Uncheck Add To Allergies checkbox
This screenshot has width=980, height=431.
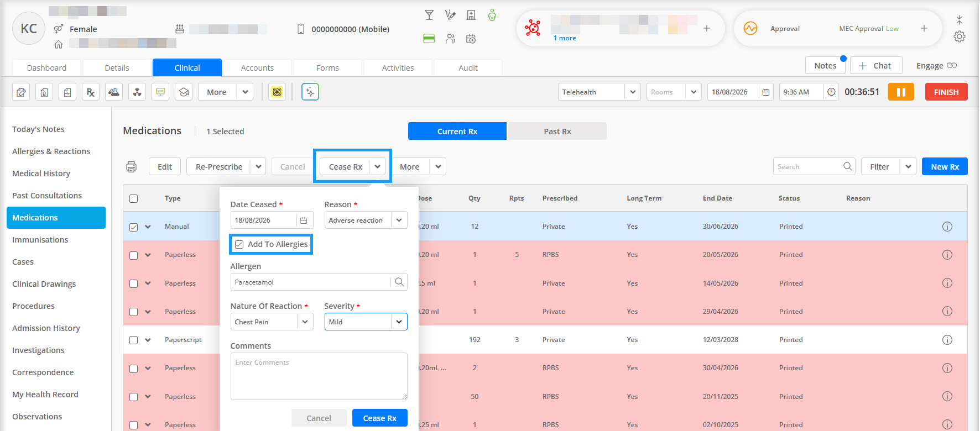click(239, 244)
